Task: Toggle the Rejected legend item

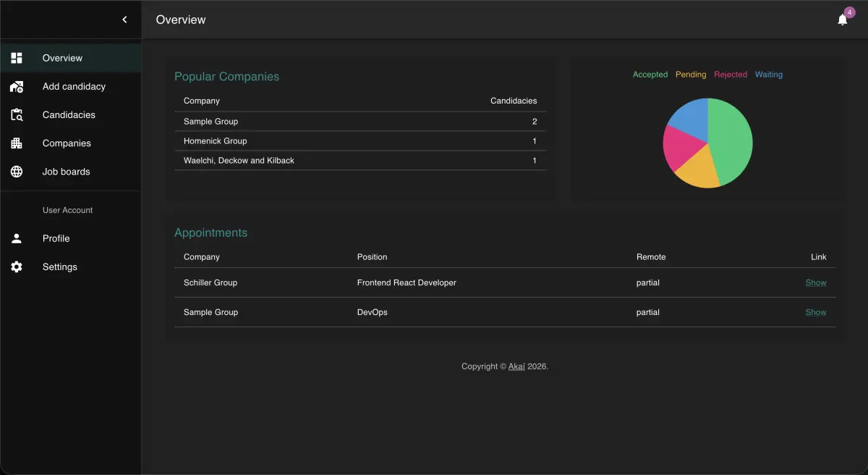Action: point(731,75)
